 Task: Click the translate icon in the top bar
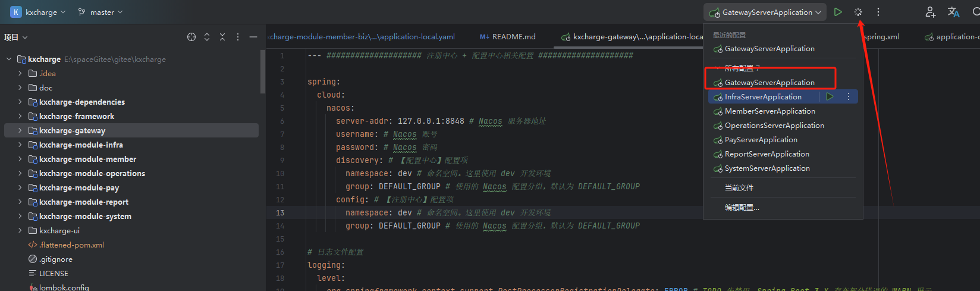[954, 12]
